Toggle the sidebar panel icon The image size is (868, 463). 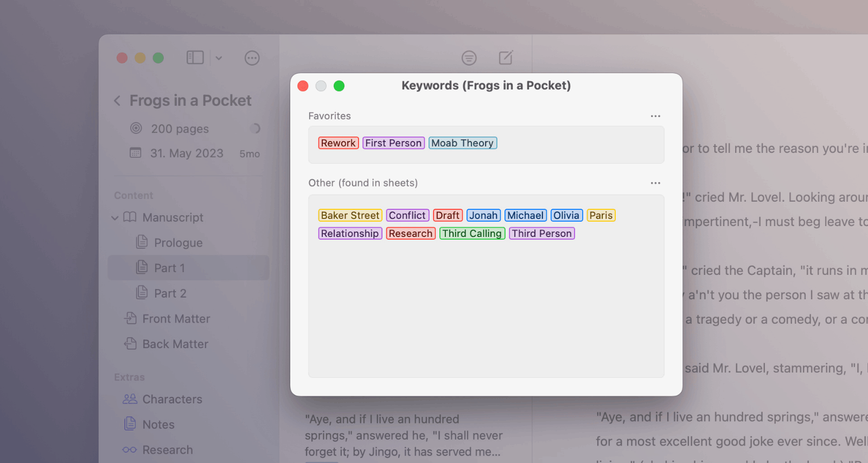(x=195, y=57)
